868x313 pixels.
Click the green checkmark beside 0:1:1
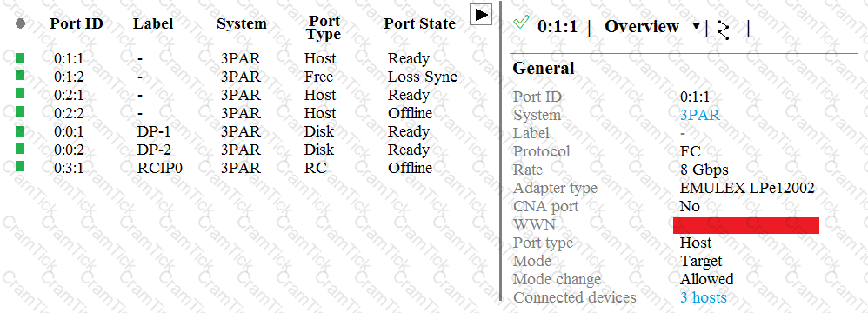coord(521,23)
